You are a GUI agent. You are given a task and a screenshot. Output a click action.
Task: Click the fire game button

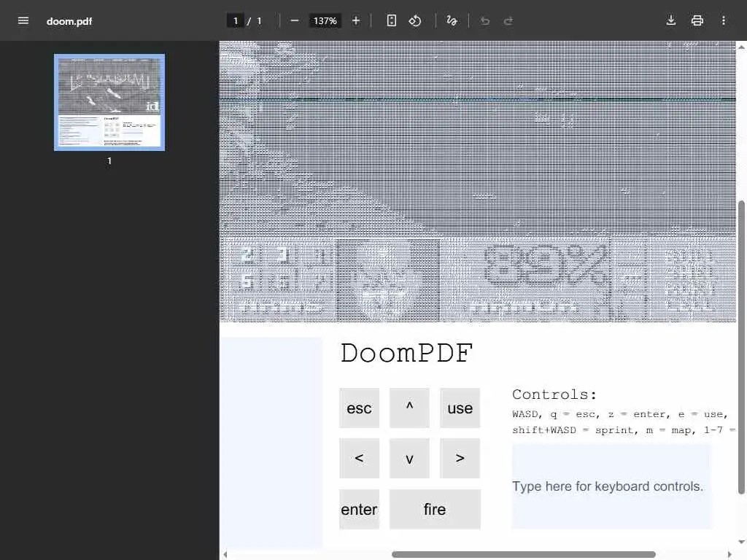coord(435,509)
